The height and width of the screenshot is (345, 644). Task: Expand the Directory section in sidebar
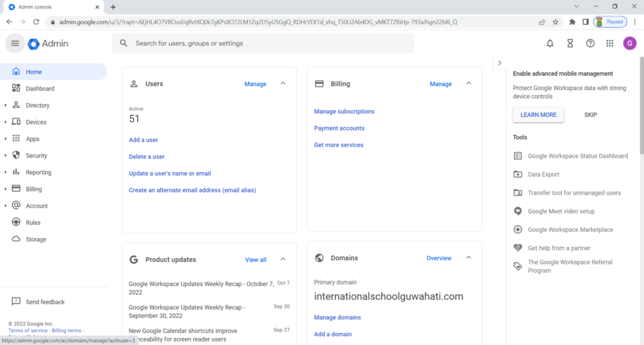[x=5, y=106]
